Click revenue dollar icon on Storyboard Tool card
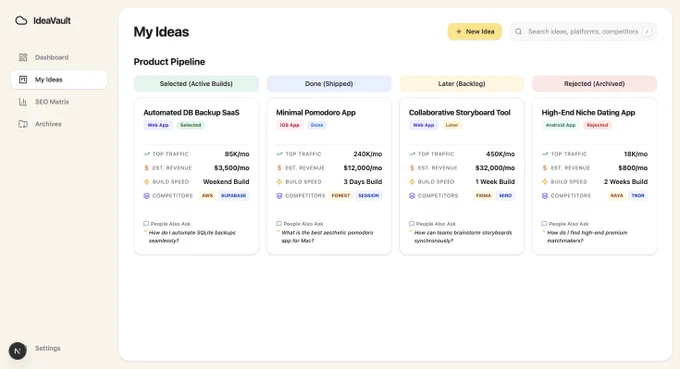680x369 pixels. 412,168
